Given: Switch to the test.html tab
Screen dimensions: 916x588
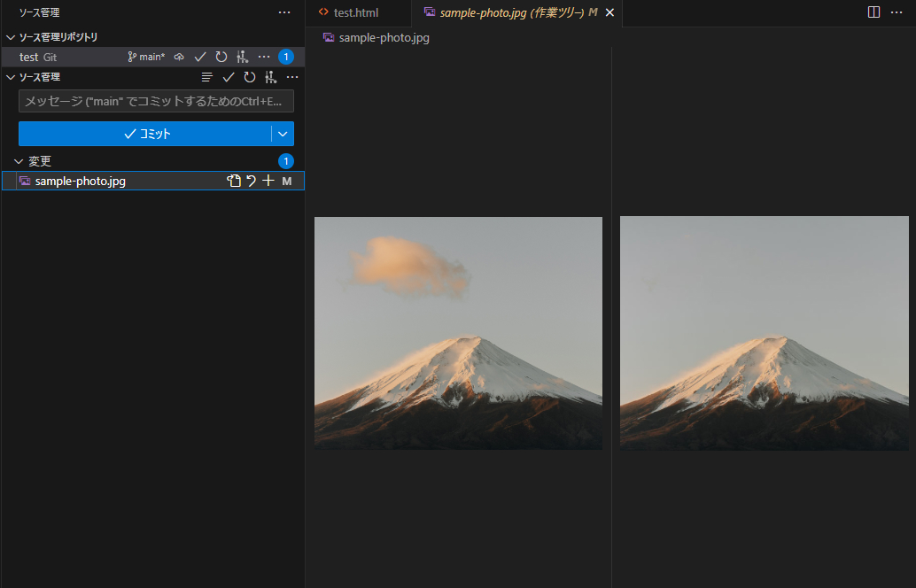Looking at the screenshot, I should [358, 13].
